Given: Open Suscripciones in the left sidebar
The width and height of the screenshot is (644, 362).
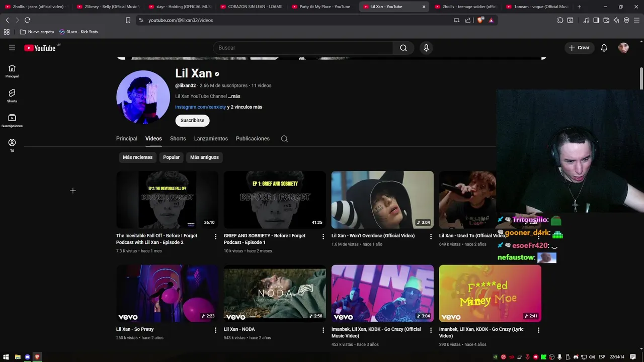Looking at the screenshot, I should click(x=12, y=121).
